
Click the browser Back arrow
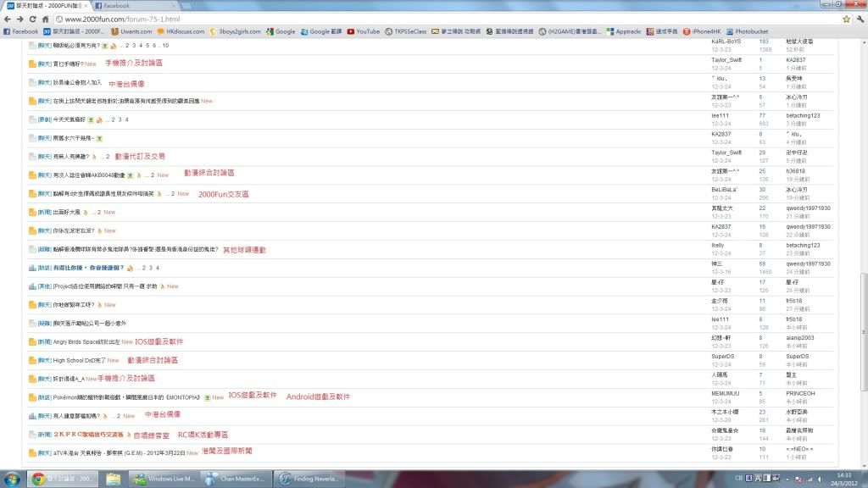point(8,19)
